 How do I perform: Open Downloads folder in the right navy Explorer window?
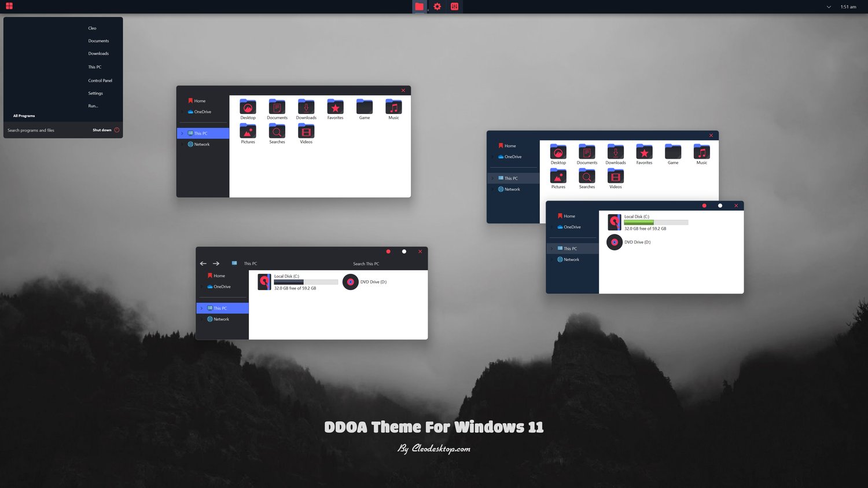616,155
